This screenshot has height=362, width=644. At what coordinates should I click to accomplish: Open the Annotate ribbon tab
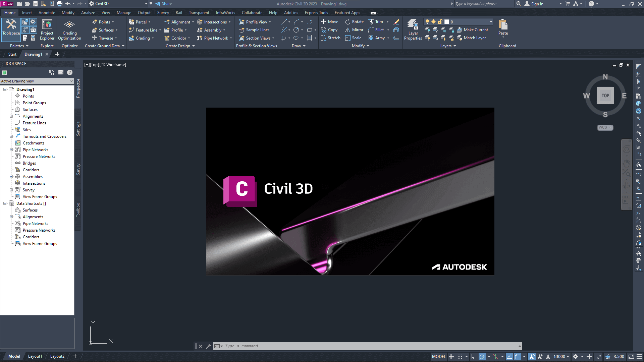(x=47, y=13)
